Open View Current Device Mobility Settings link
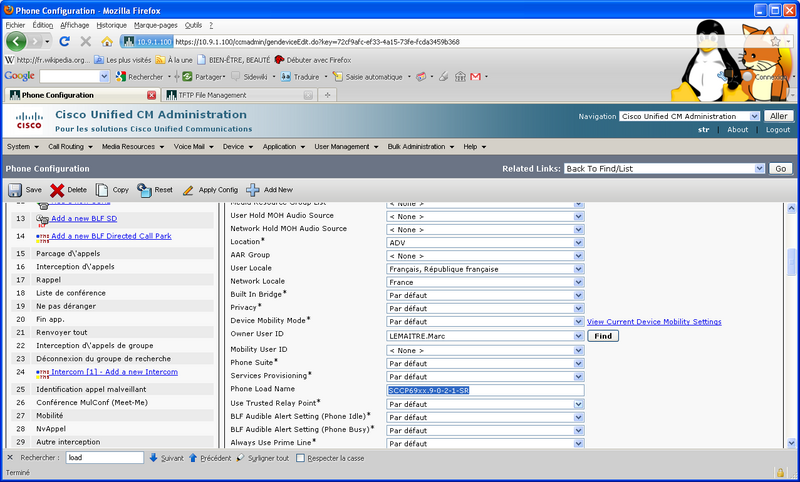This screenshot has height=482, width=800. [x=653, y=322]
